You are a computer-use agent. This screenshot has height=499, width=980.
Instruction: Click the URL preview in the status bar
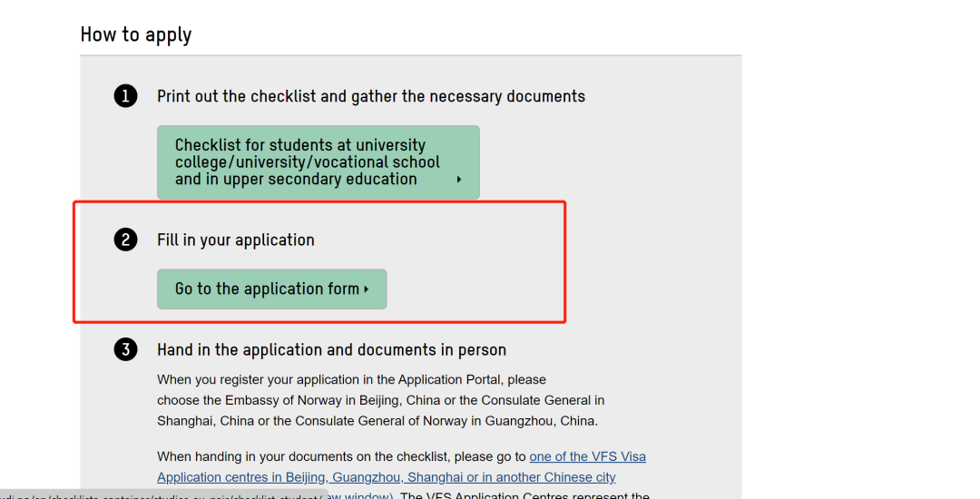click(163, 495)
